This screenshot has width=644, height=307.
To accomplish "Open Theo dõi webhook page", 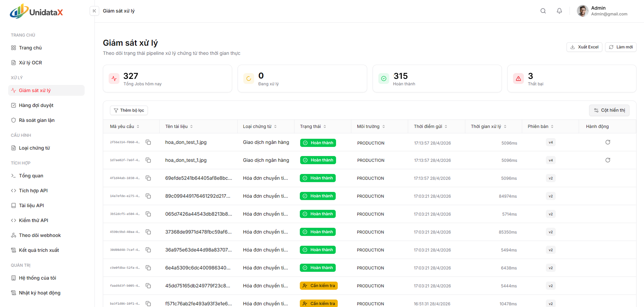I will point(46,235).
